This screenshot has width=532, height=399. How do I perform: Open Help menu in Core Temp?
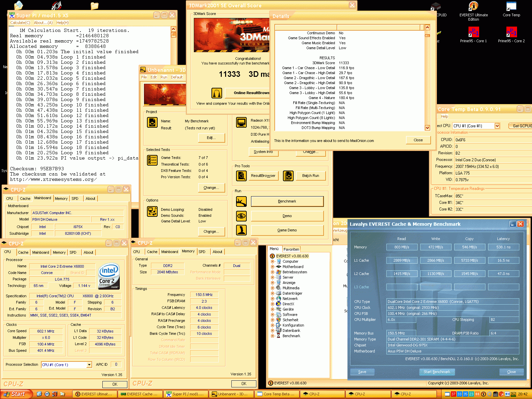(445, 116)
